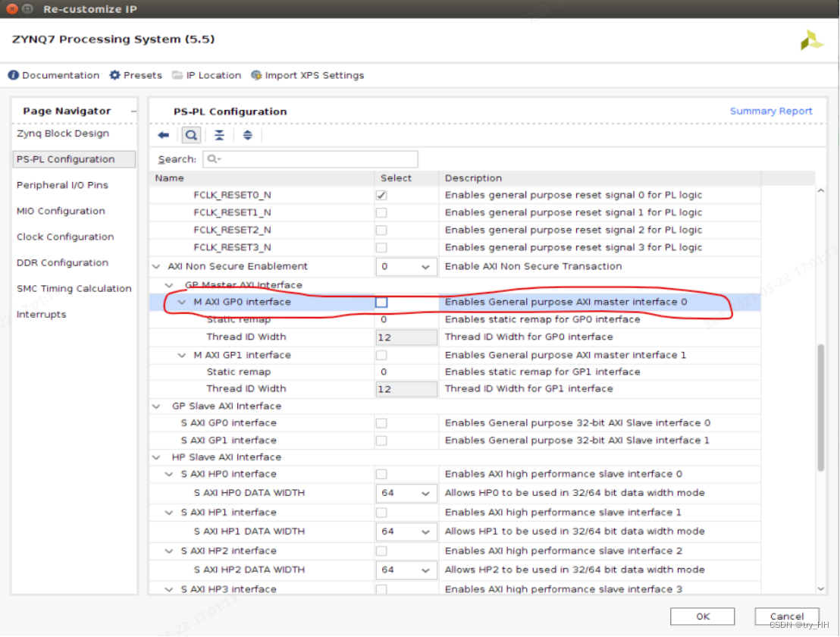Click the collapse all toolbar icon
The image size is (840, 637).
tap(220, 135)
